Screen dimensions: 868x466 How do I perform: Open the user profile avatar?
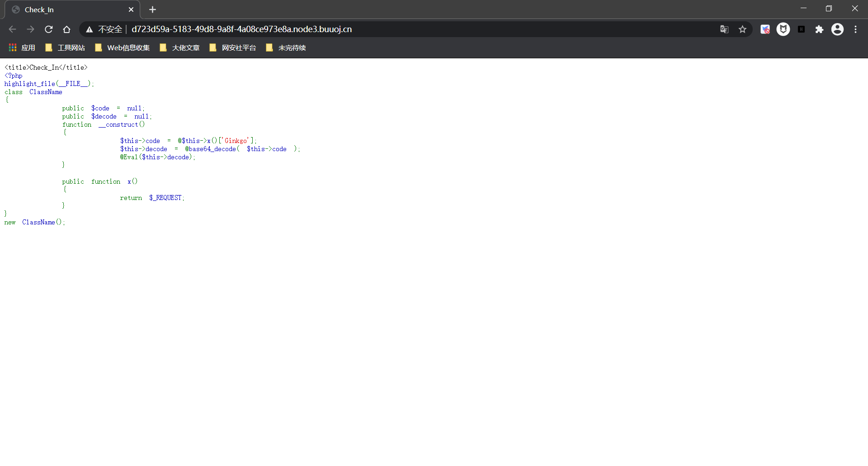pos(837,29)
